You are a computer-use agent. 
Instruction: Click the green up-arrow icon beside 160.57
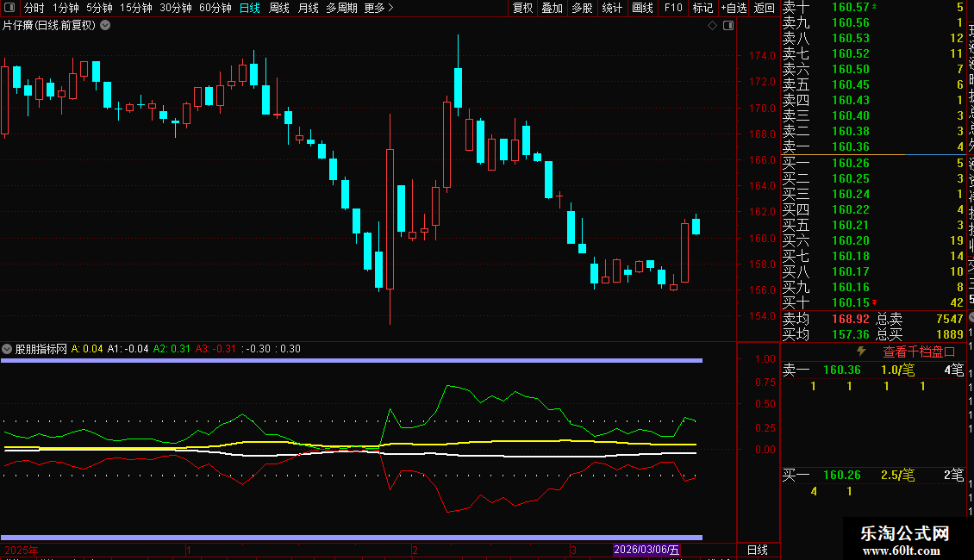pos(876,7)
